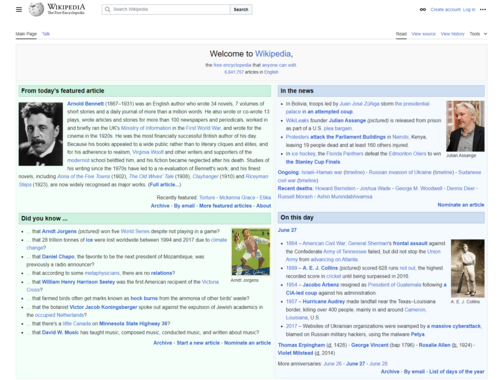The image size is (500, 380).
Task: Open the Create account link
Action: (x=445, y=9)
